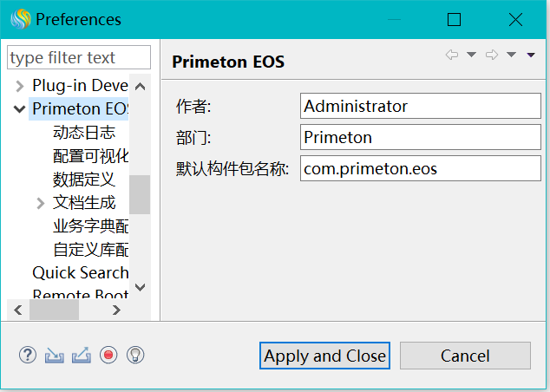Click the lightbulb icon
This screenshot has height=392, width=550.
point(134,355)
